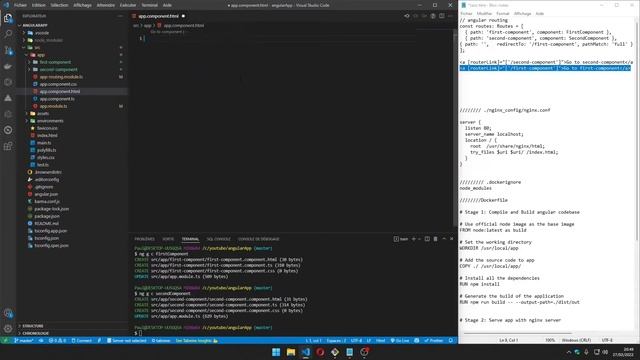Viewport: 640px width, 360px height.
Task: Open app.module.ts in explorer
Action: tap(53, 106)
